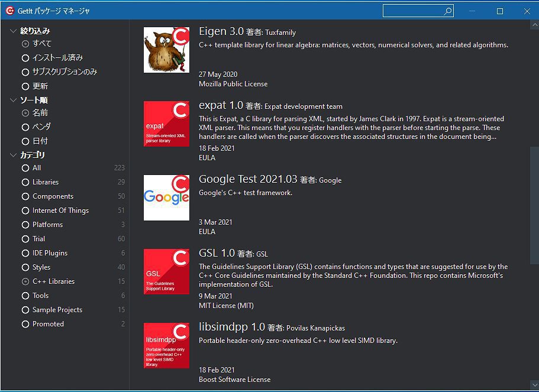Click the GSL Guidelines Support Library icon
Viewport: 539px width, 392px height.
pos(166,271)
